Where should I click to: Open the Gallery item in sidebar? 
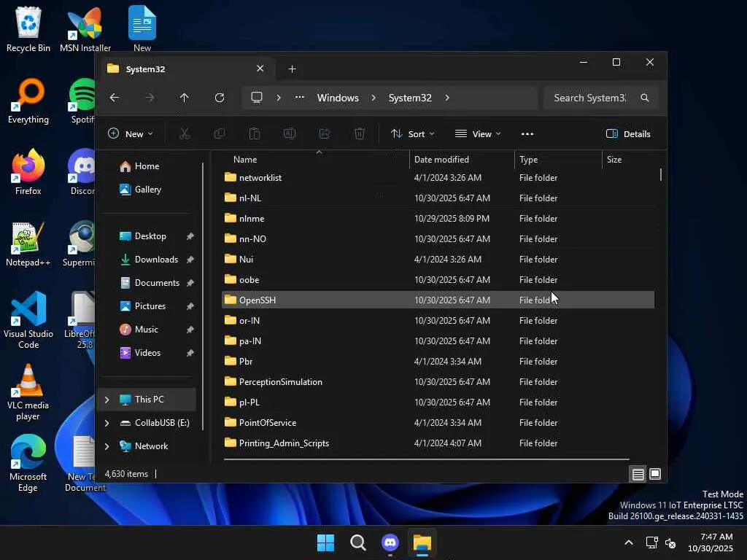tap(147, 190)
